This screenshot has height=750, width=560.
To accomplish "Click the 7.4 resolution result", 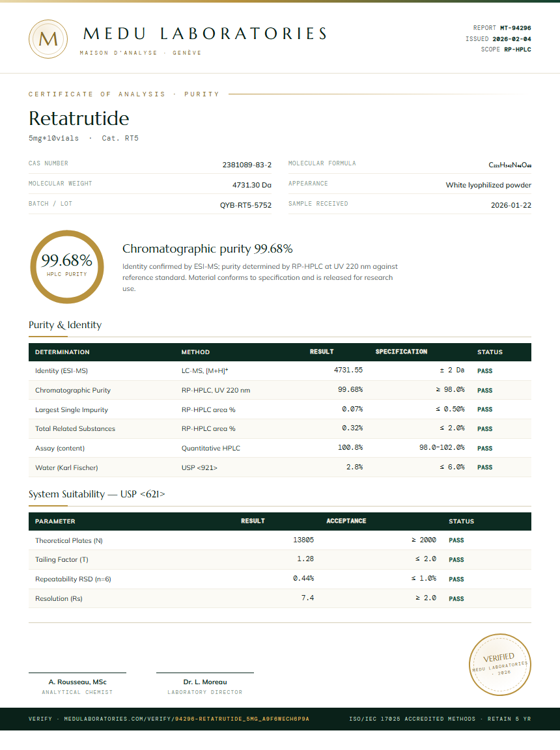I will coord(307,598).
